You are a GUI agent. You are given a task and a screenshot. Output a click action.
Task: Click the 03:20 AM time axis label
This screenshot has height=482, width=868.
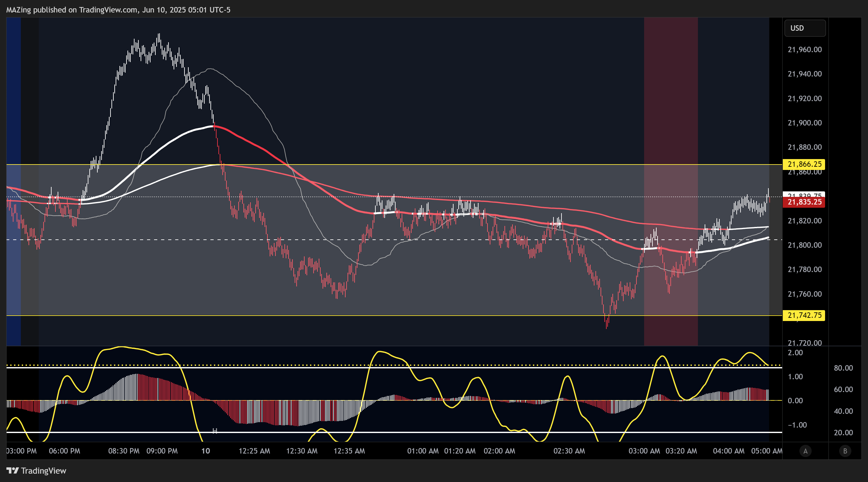(681, 451)
